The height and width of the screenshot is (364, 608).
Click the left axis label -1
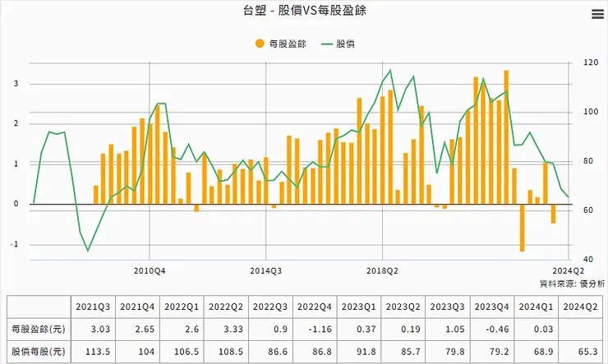pos(14,244)
